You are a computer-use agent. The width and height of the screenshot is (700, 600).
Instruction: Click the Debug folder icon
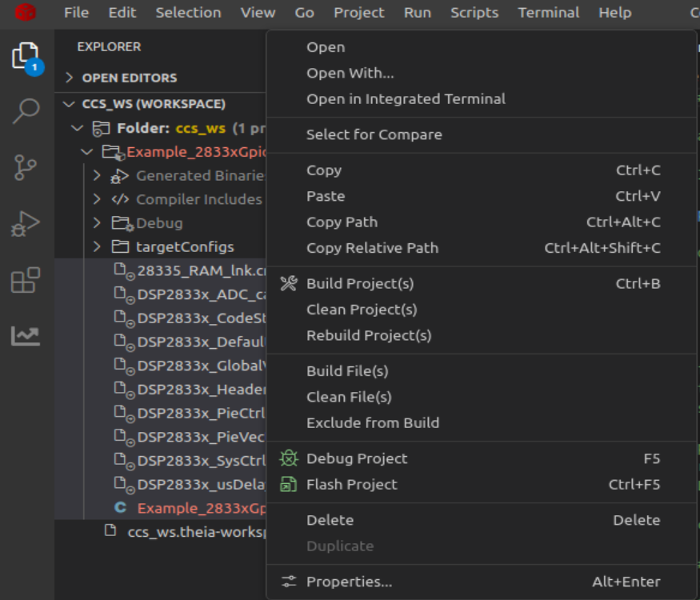[122, 223]
